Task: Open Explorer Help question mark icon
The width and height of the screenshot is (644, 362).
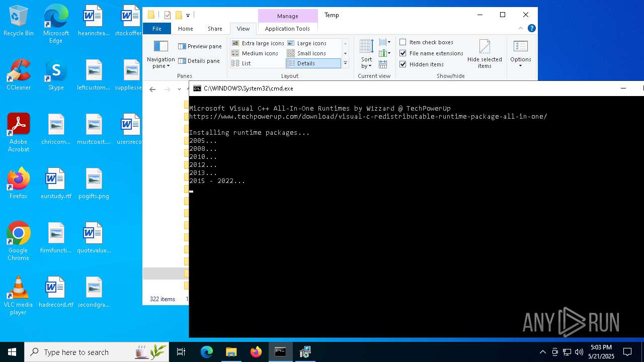Action: point(531,28)
